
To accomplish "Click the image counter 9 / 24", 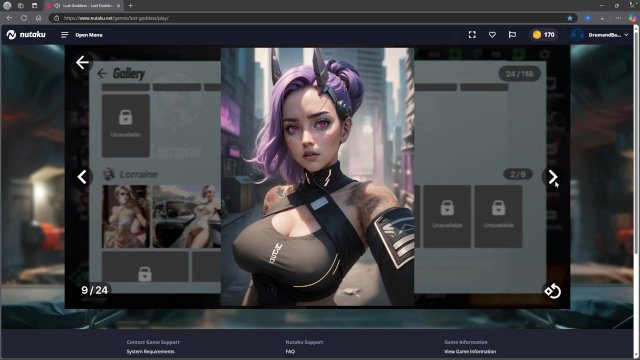I will point(95,290).
